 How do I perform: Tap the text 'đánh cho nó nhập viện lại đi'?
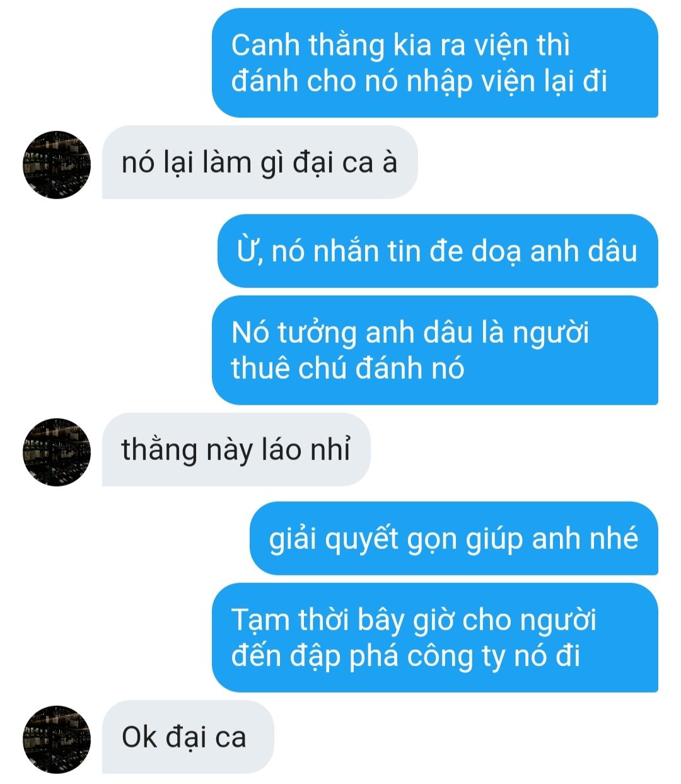point(419,82)
